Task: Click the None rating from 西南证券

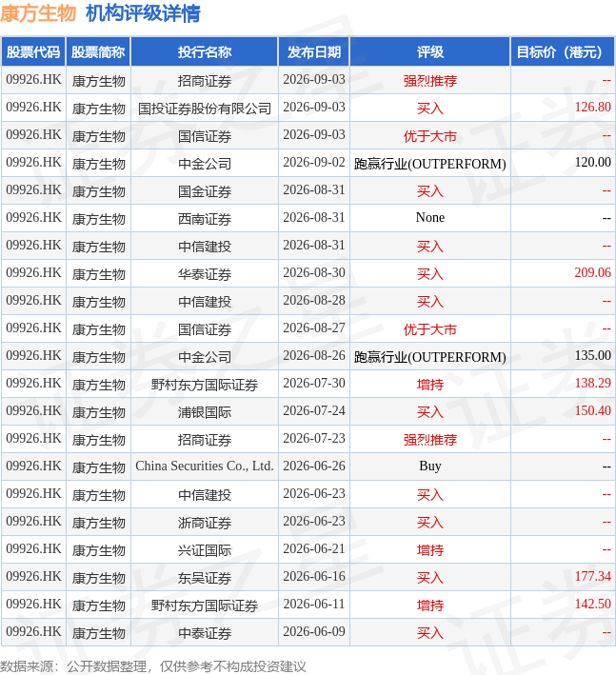Action: [430, 218]
